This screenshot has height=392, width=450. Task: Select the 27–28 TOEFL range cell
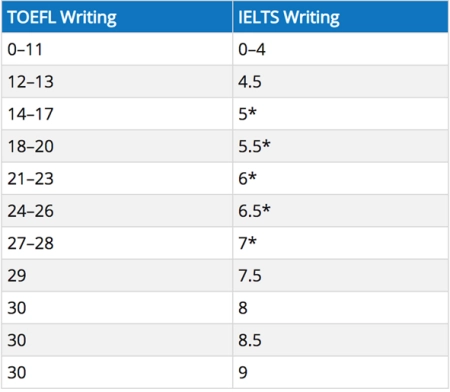click(117, 243)
